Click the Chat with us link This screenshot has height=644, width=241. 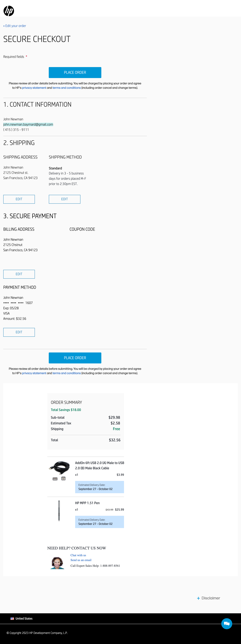point(78,555)
